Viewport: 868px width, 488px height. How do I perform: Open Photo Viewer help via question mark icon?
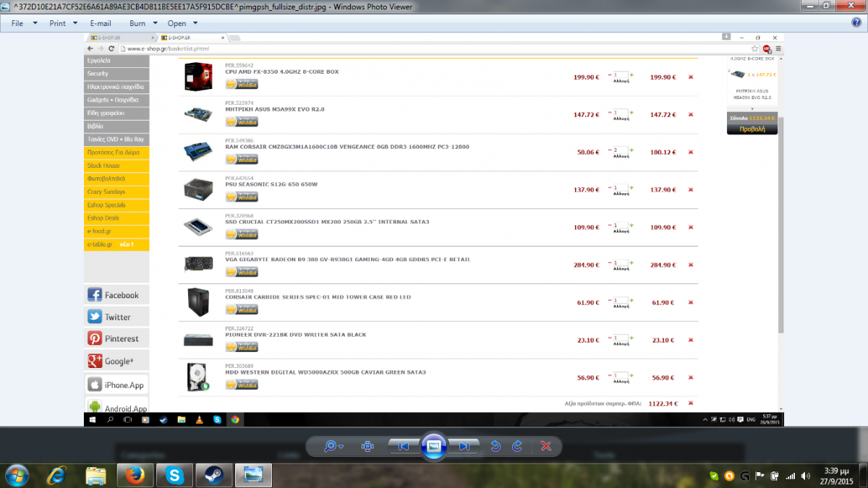pyautogui.click(x=856, y=22)
